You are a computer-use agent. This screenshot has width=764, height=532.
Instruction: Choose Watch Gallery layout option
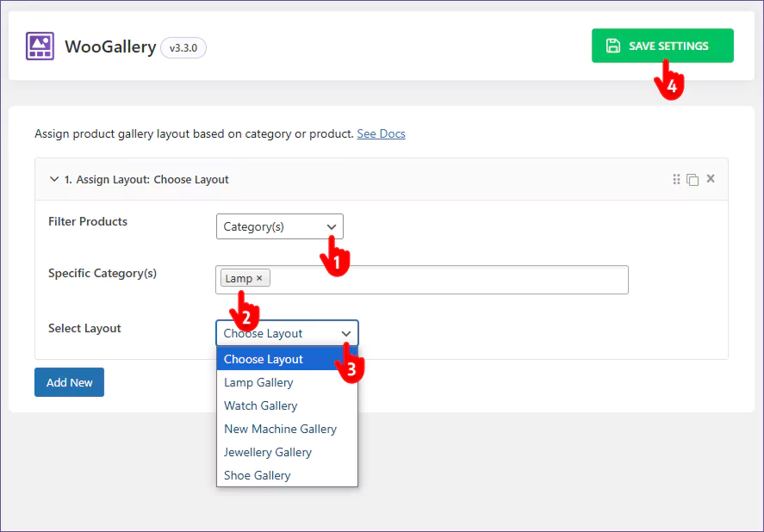click(x=287, y=405)
